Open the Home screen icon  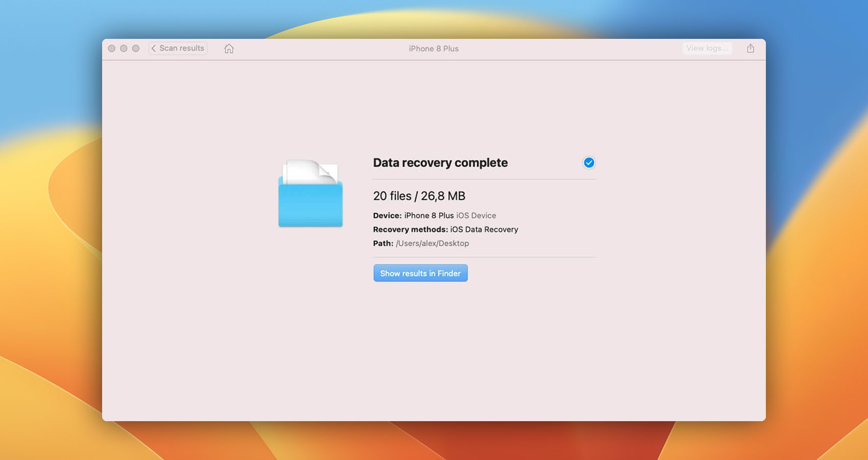(x=229, y=49)
